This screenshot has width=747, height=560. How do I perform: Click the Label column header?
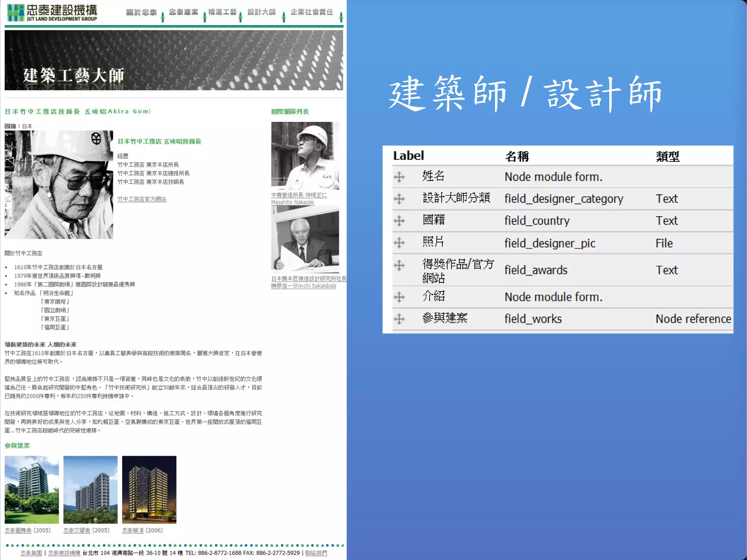tap(409, 156)
